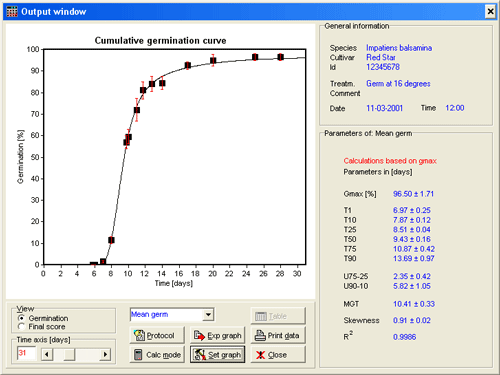
Task: Click the Output window title bar icon
Action: pos(12,11)
